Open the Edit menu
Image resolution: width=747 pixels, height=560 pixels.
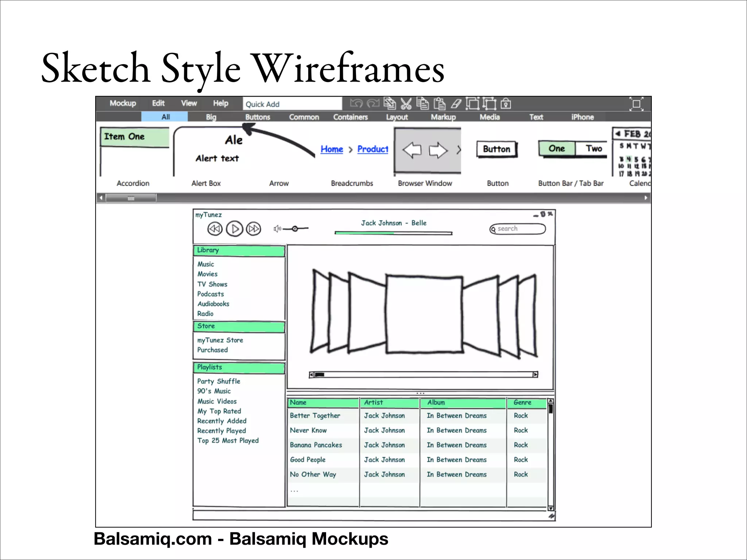pos(158,103)
